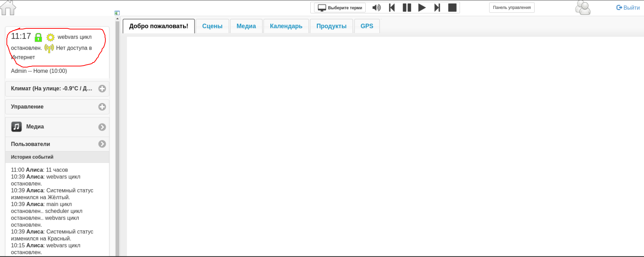Pause media playback

click(x=407, y=8)
